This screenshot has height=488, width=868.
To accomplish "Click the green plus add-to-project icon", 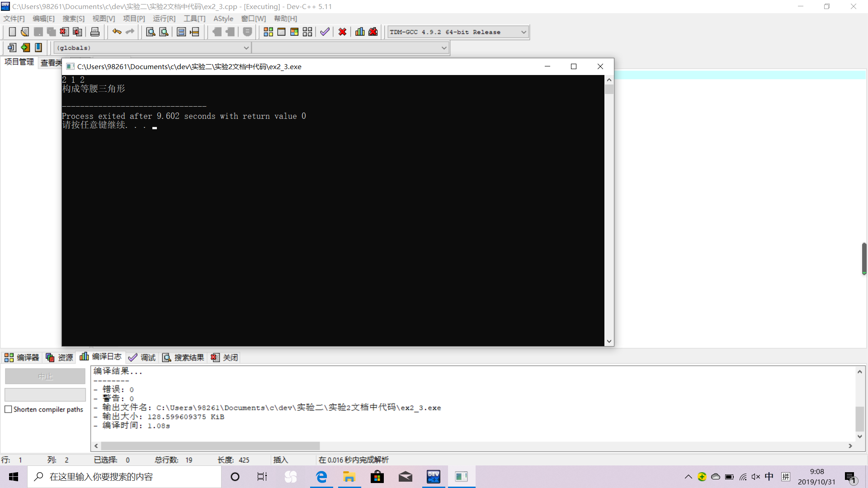I will (x=25, y=47).
